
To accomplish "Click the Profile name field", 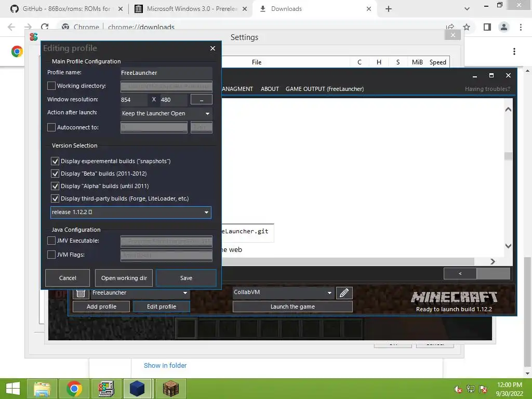I will click(166, 73).
